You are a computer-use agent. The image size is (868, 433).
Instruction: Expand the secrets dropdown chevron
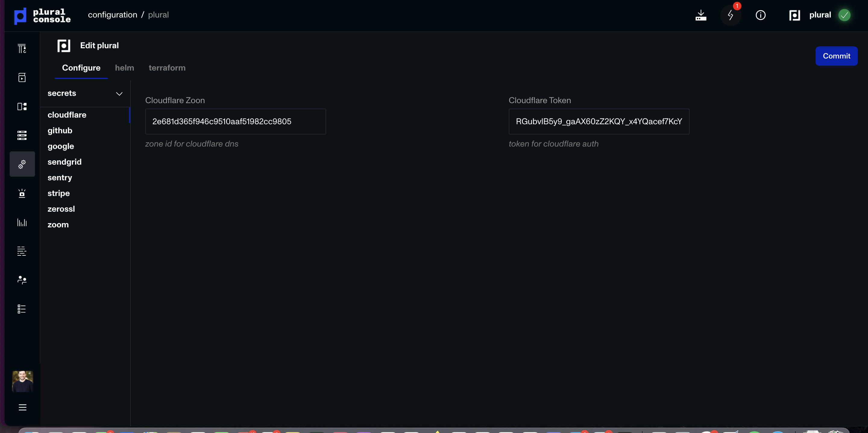tap(119, 94)
